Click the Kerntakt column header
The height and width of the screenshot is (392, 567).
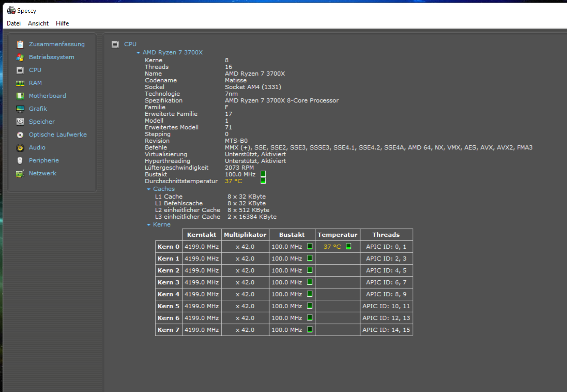[202, 235]
